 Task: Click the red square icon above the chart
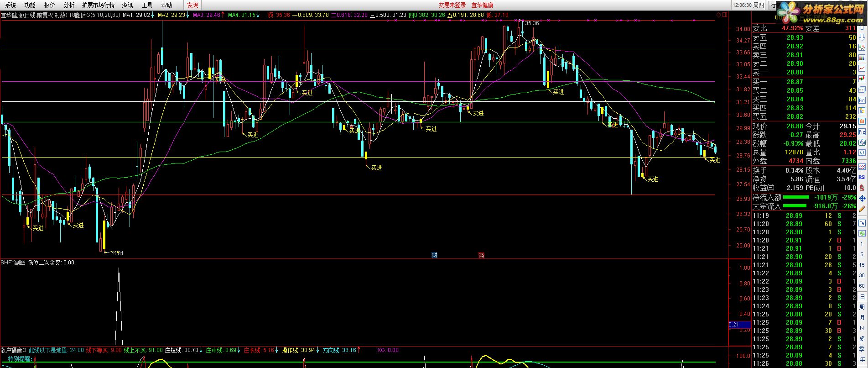pyautogui.click(x=725, y=15)
